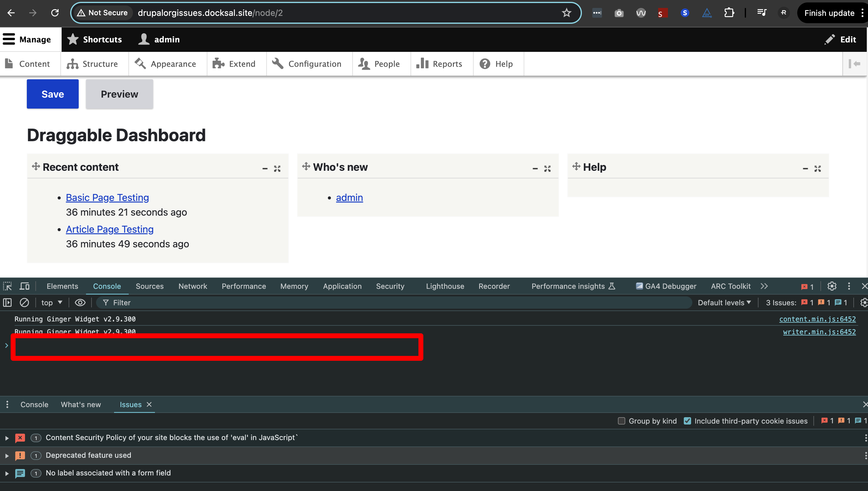Open the Basic Page Testing link
868x491 pixels.
click(x=107, y=198)
